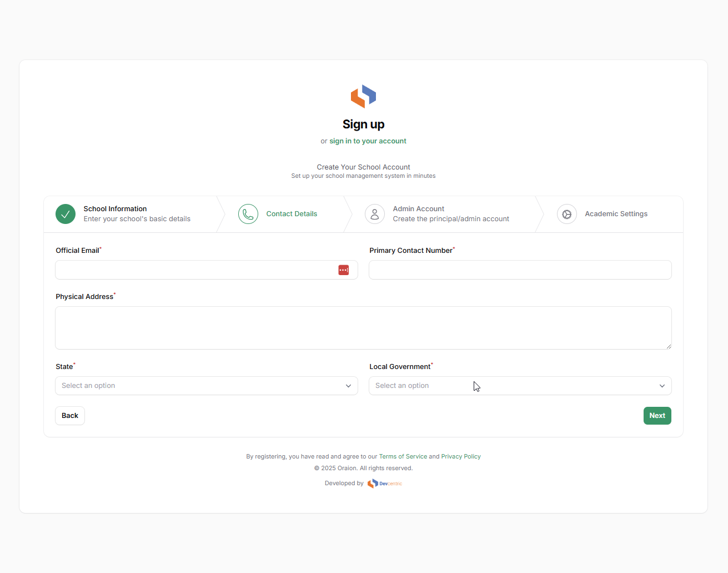Open the Terms of Service link
Viewport: 728px width, 573px height.
coord(403,457)
